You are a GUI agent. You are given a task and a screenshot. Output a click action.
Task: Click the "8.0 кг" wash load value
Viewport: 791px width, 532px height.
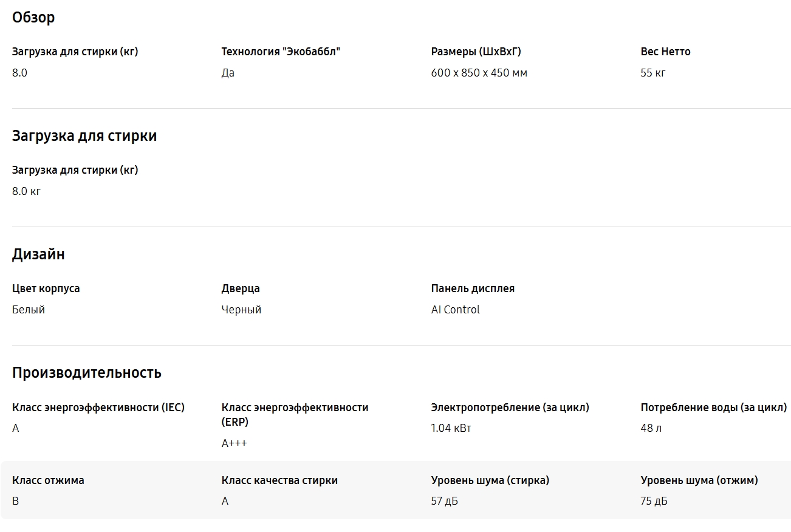coord(26,191)
